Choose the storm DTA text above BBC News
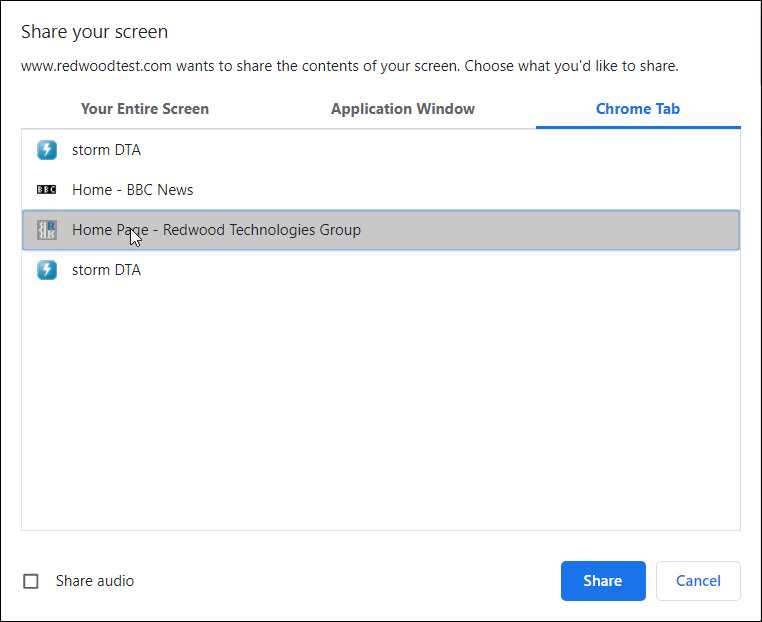 tap(106, 150)
